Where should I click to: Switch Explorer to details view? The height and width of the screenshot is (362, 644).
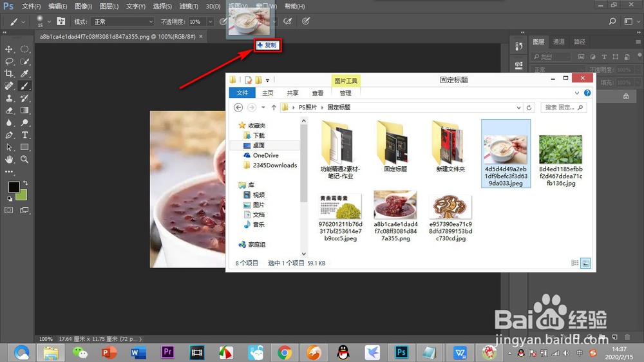click(x=574, y=263)
